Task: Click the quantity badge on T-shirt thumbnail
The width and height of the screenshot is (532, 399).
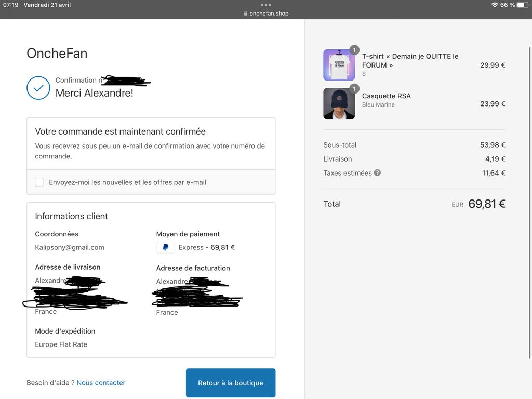Action: pos(354,50)
